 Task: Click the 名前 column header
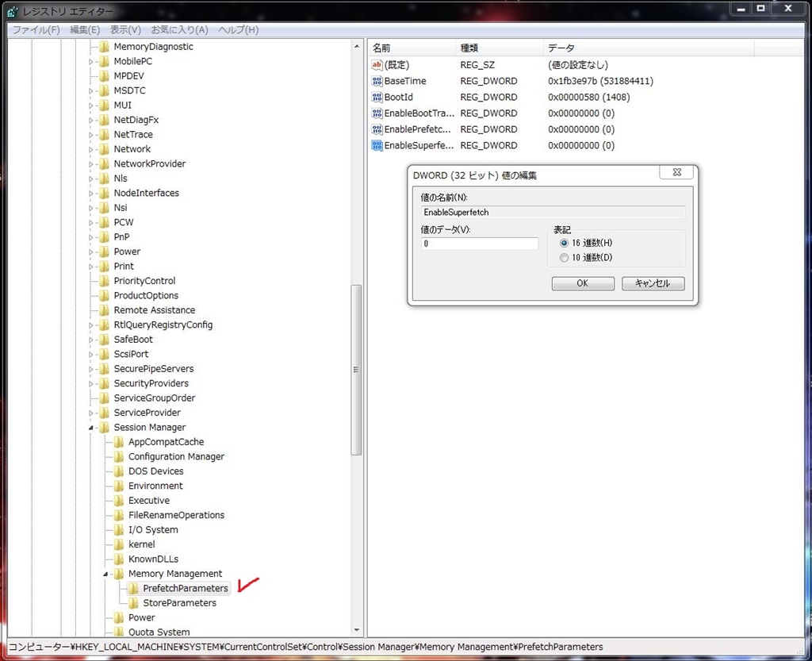412,48
